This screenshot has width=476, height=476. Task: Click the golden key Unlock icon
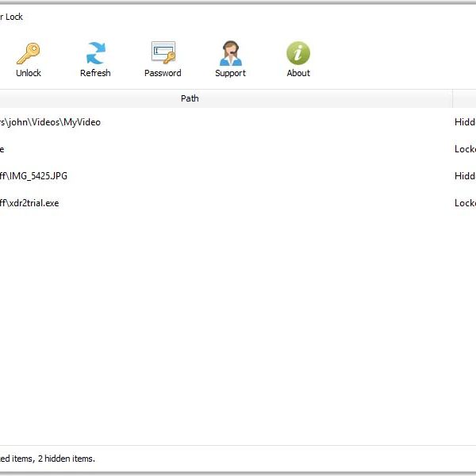[x=29, y=53]
